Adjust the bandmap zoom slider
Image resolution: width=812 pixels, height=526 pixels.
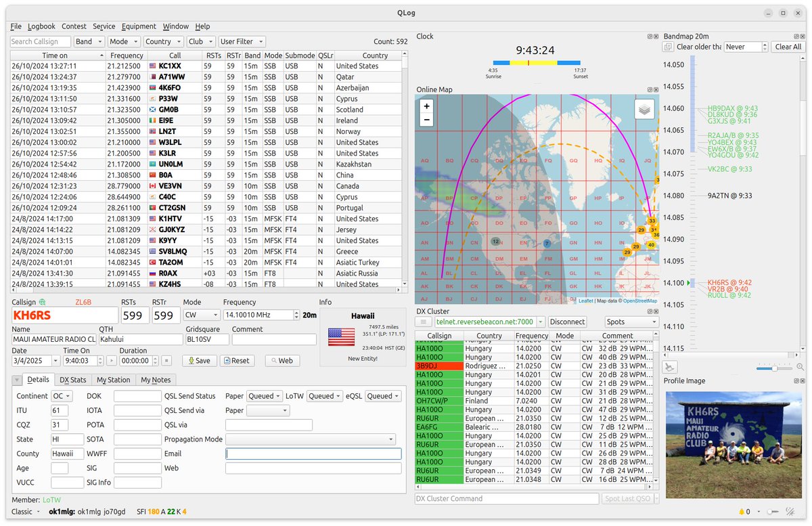[775, 368]
